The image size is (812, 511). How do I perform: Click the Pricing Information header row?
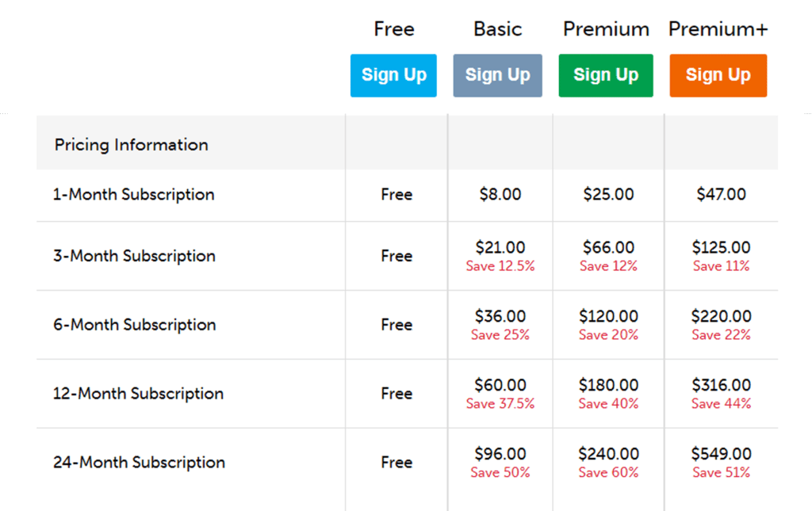click(131, 144)
